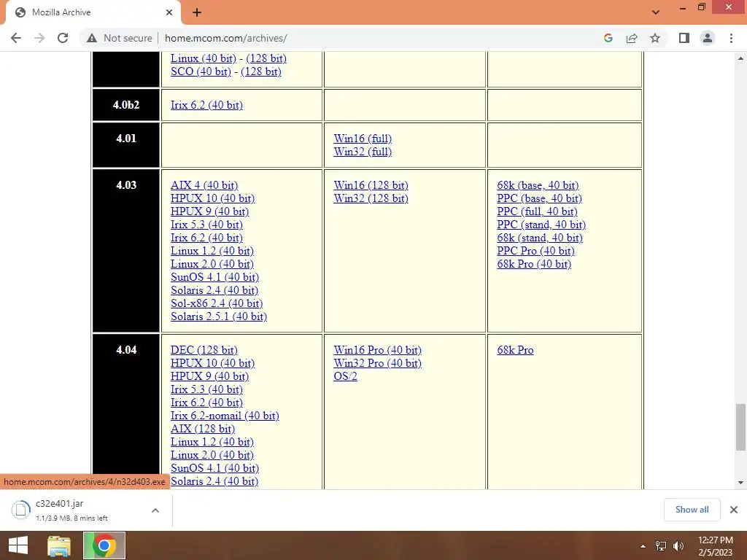This screenshot has width=747, height=560.
Task: Open the Linux (40 bit) link at top
Action: (204, 58)
